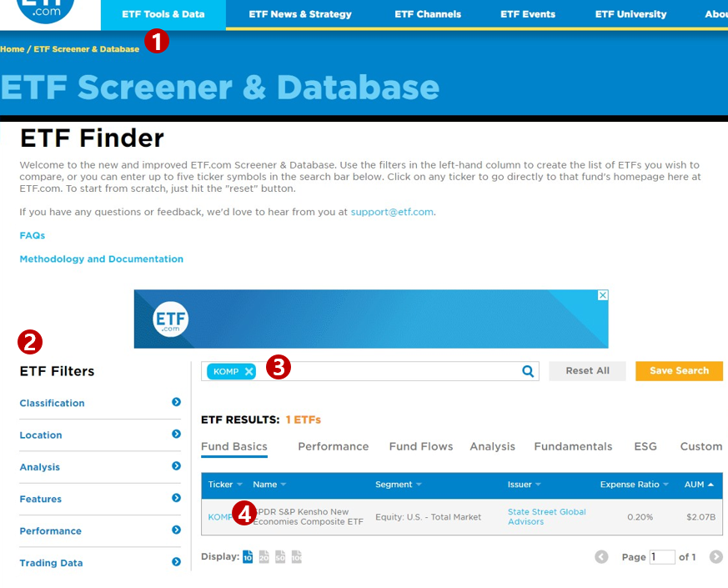Open ETF Screener & Database breadcrumb
The width and height of the screenshot is (728, 588).
click(x=87, y=49)
